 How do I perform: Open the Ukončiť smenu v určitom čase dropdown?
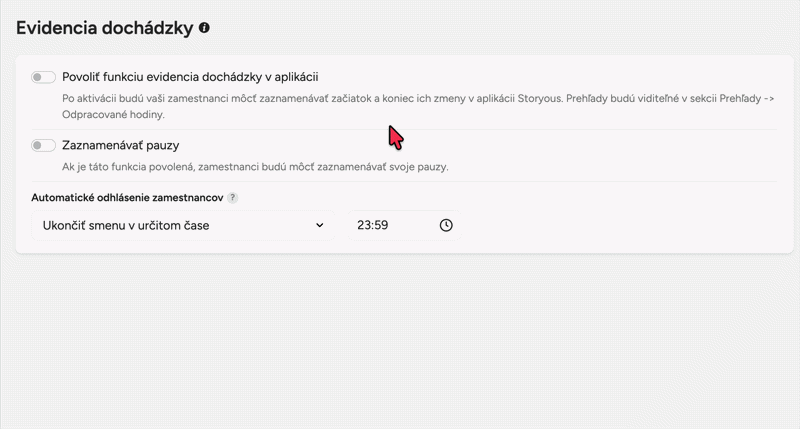pyautogui.click(x=180, y=226)
